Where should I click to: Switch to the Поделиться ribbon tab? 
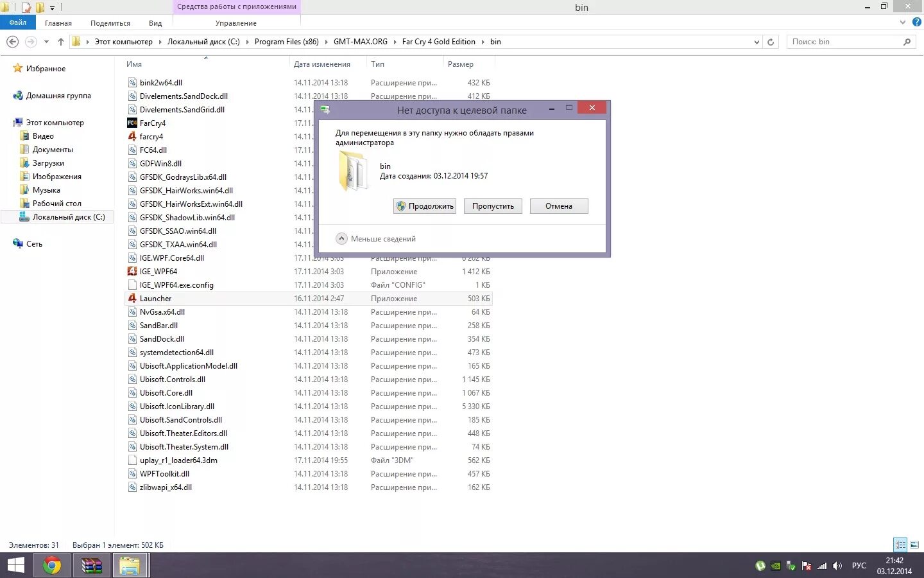[110, 22]
